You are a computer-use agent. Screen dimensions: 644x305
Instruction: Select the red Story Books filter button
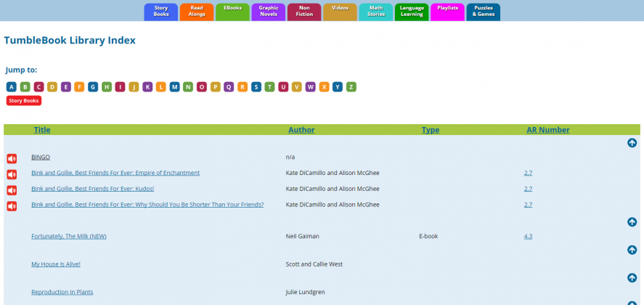23,101
